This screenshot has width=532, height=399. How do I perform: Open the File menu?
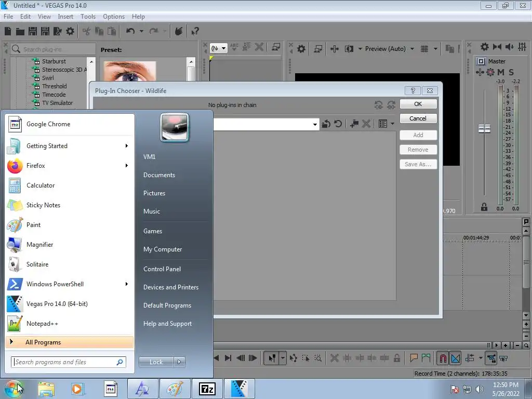tap(8, 16)
